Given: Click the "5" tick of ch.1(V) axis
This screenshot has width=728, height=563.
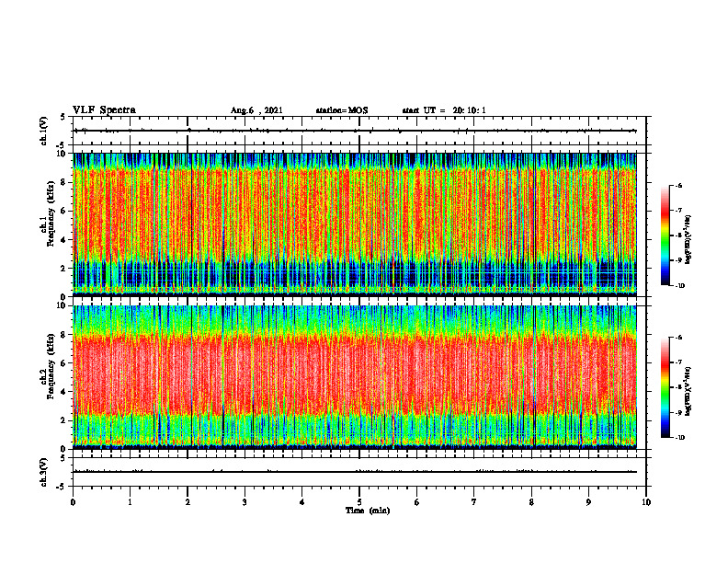Looking at the screenshot, I should (63, 117).
